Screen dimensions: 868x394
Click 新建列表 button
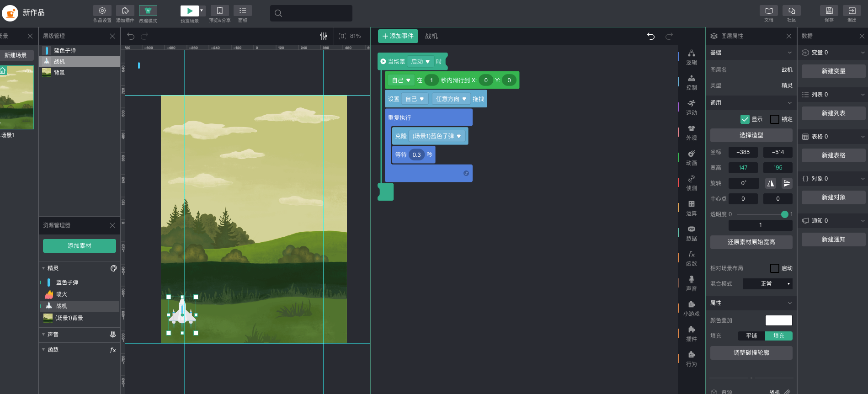pyautogui.click(x=834, y=113)
